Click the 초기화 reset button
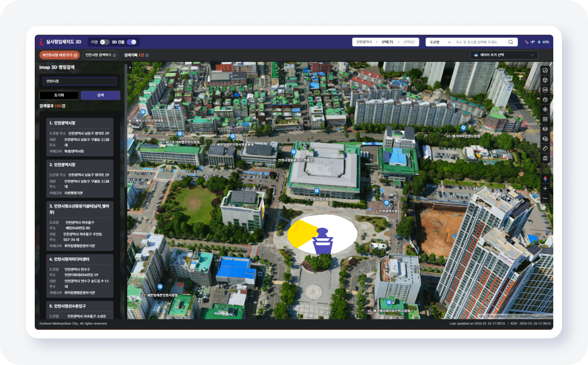The image size is (588, 365). point(58,95)
